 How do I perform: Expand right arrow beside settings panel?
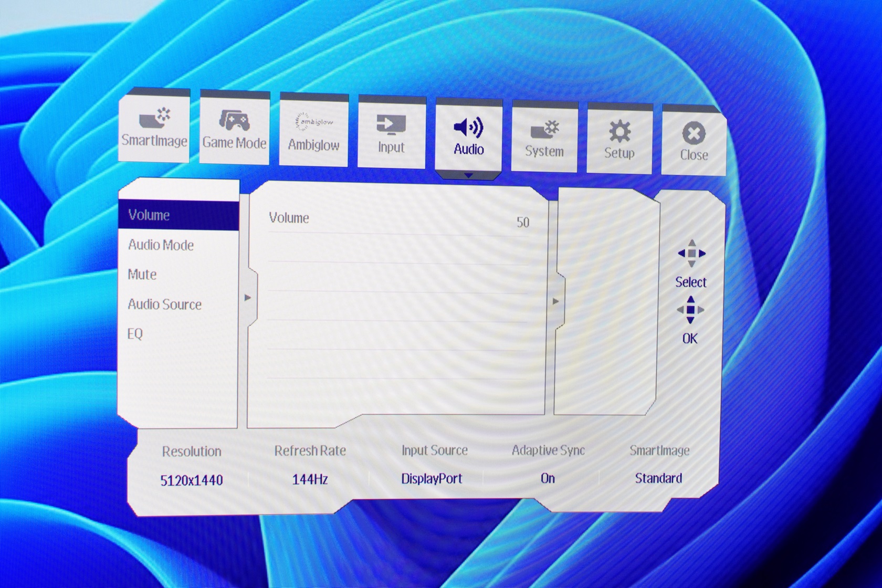tap(555, 302)
